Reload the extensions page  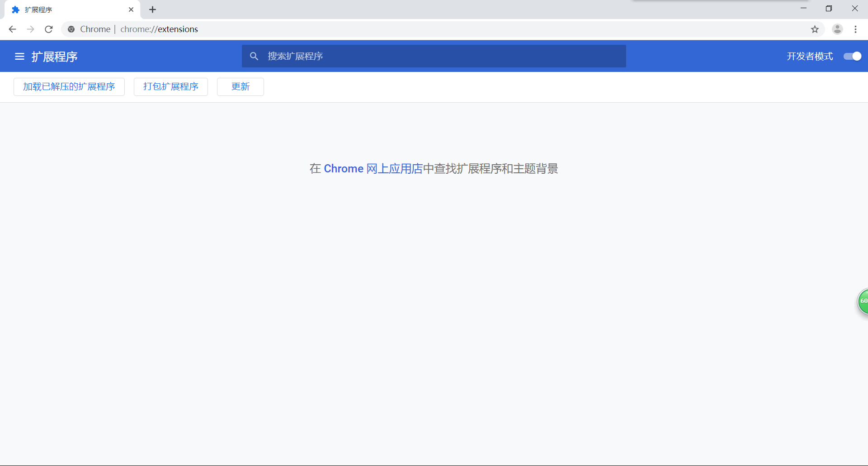pos(48,29)
